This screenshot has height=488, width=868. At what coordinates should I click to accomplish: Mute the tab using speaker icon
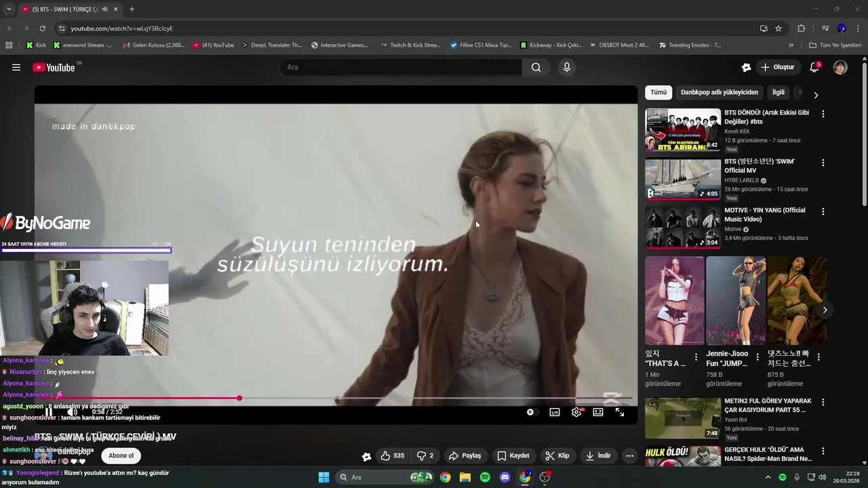tap(104, 9)
